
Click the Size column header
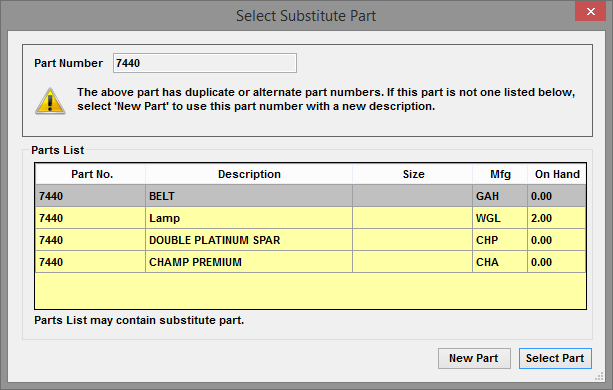(412, 174)
